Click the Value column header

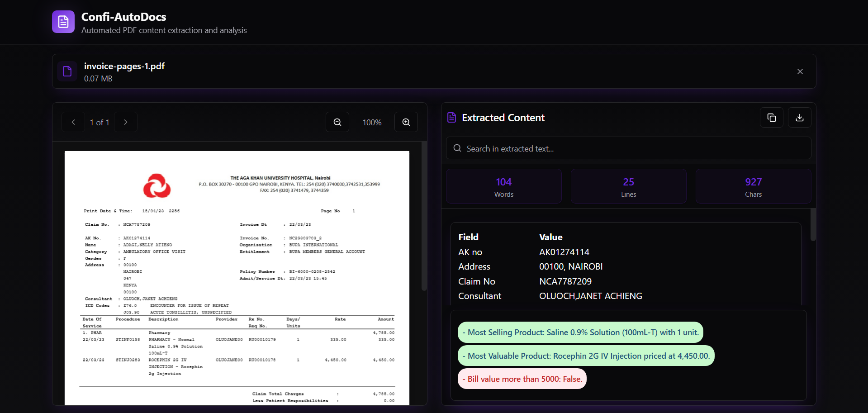click(551, 237)
